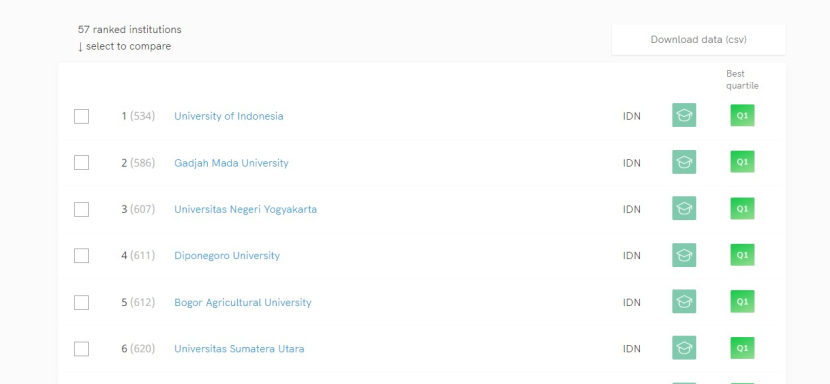Click rank '1 (534)' text
The image size is (830, 384).
[x=138, y=116]
